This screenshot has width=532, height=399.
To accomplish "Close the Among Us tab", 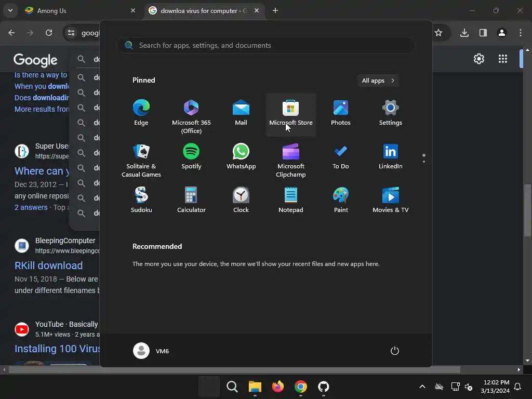I will coord(133,10).
